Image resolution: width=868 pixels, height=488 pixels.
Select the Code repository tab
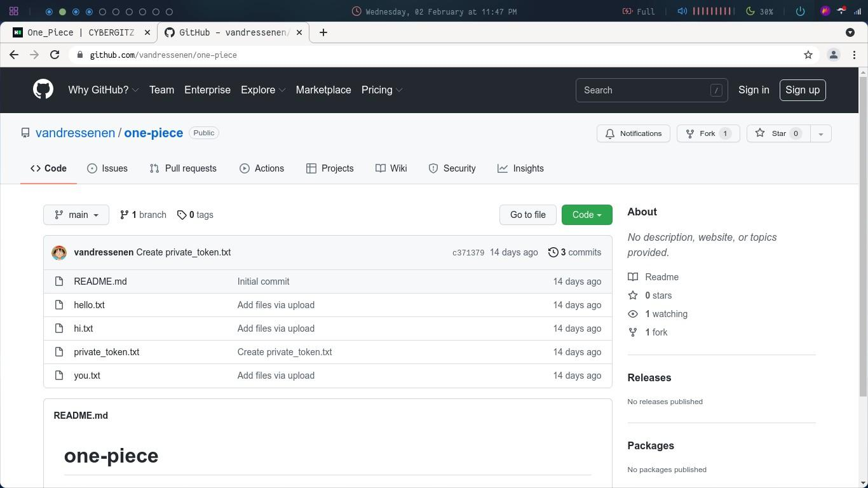(x=48, y=168)
